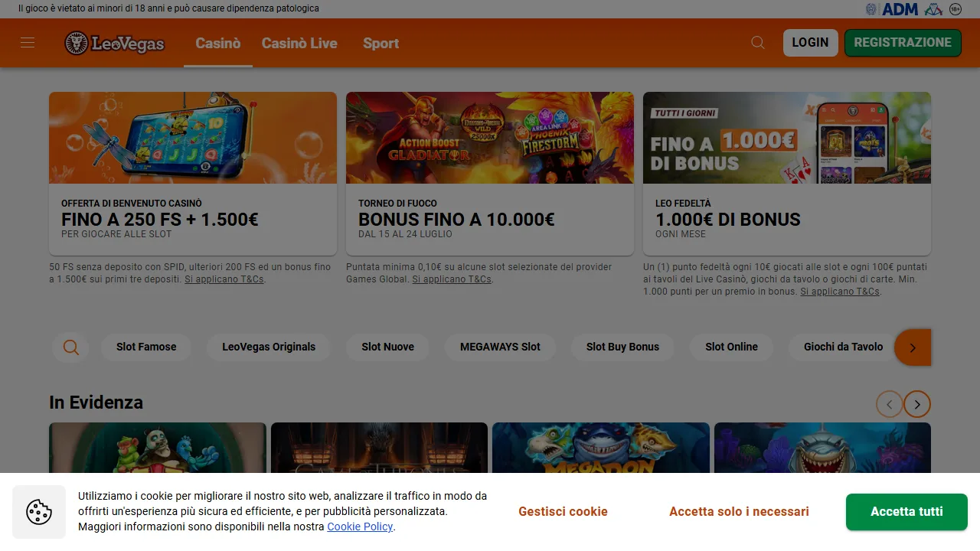Open the shark game thumbnail on far right
The height and width of the screenshot is (551, 980).
[x=822, y=448]
